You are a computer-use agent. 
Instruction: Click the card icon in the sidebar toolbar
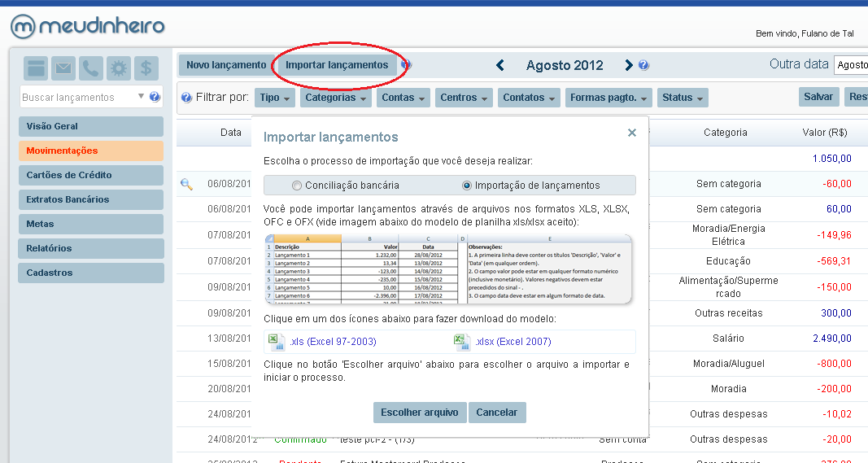[36, 68]
